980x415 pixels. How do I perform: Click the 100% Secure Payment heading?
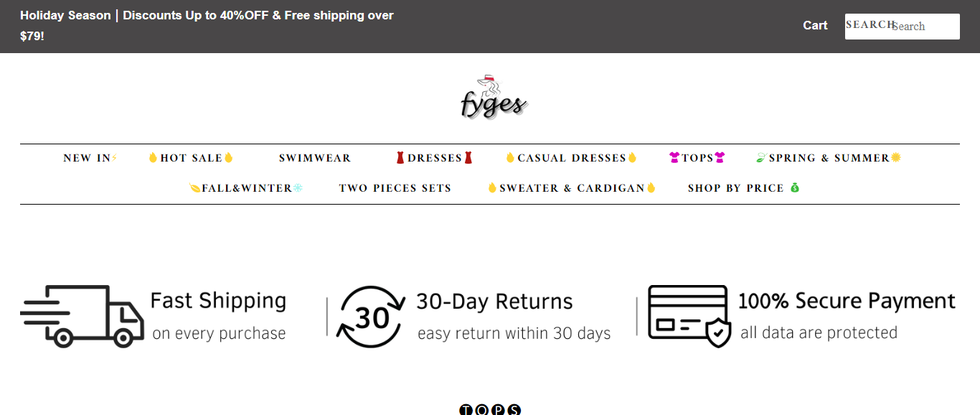pyautogui.click(x=847, y=301)
